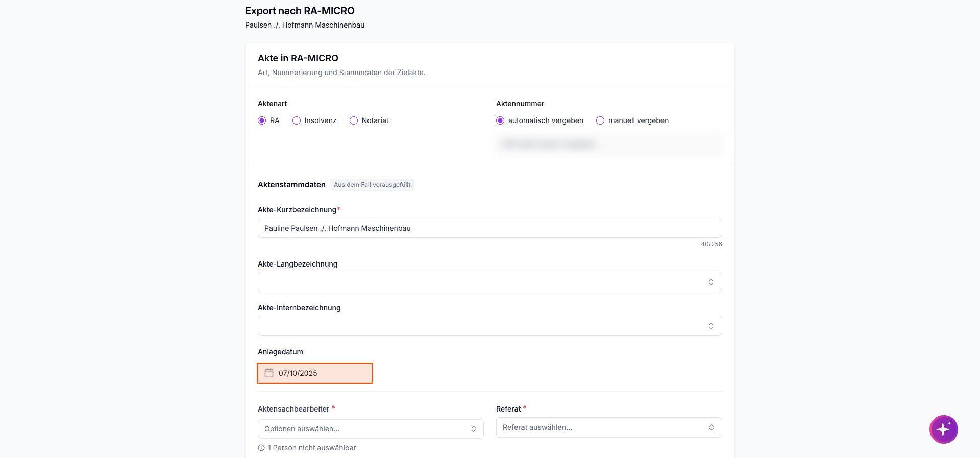Click the 'Aktenstammdaten' heading

click(291, 185)
